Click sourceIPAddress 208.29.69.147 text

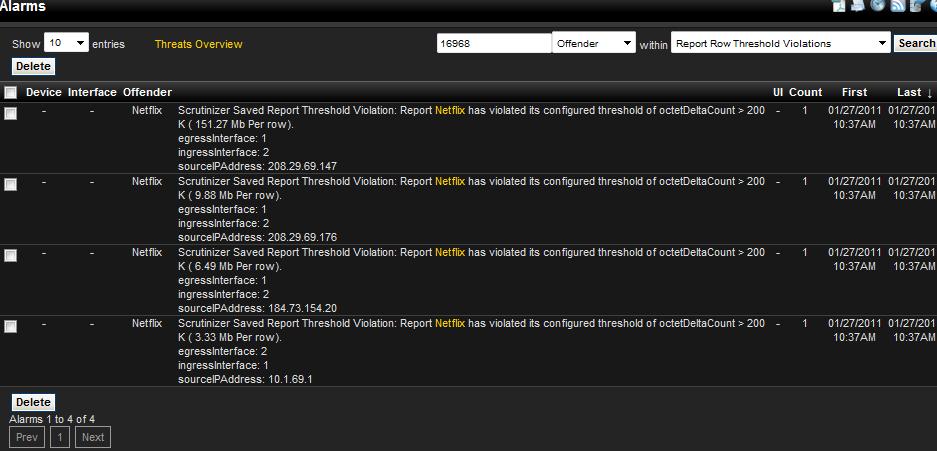pyautogui.click(x=258, y=167)
